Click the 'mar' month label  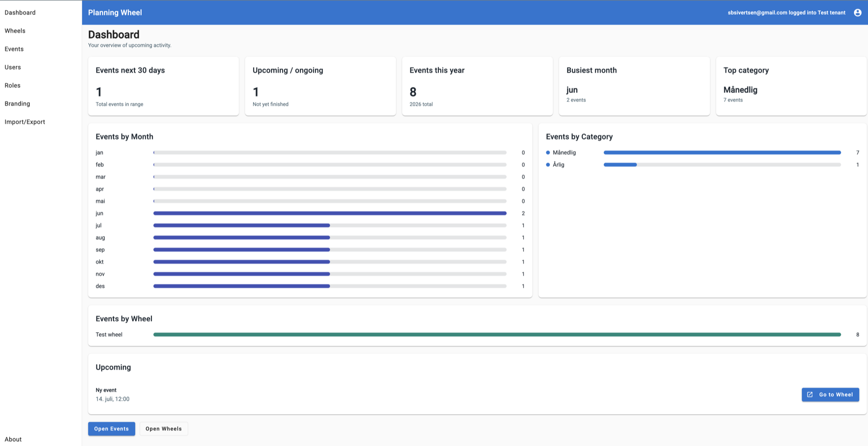(x=100, y=177)
